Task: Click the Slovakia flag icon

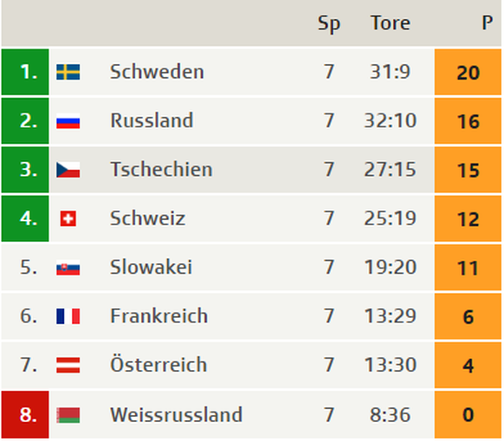Action: click(x=68, y=268)
